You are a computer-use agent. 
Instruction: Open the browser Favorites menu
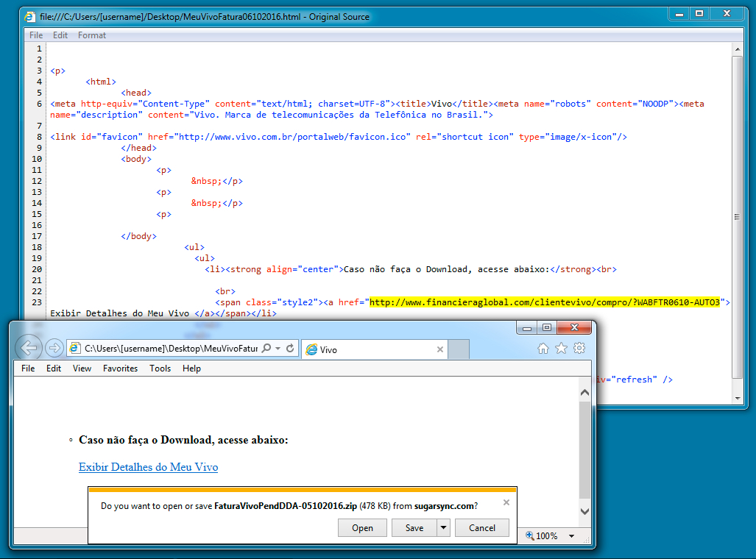120,368
